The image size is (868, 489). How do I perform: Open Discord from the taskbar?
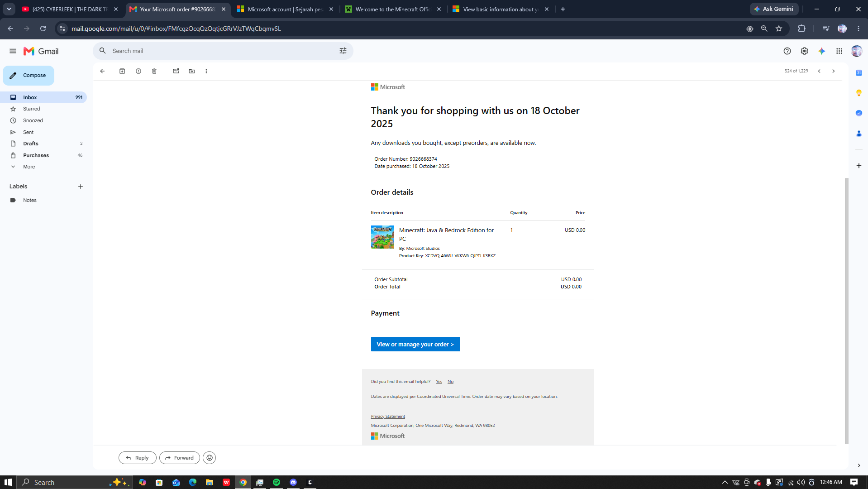(293, 482)
